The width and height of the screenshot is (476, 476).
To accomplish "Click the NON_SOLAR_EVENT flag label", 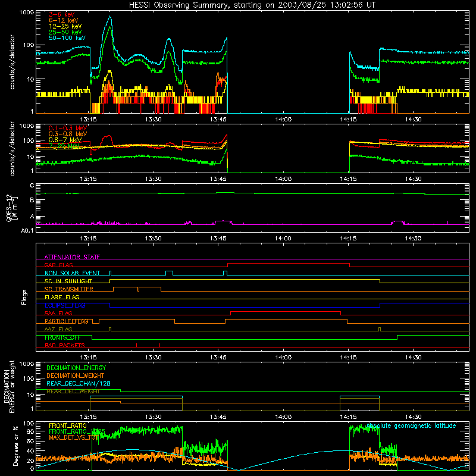I will click(x=72, y=273).
